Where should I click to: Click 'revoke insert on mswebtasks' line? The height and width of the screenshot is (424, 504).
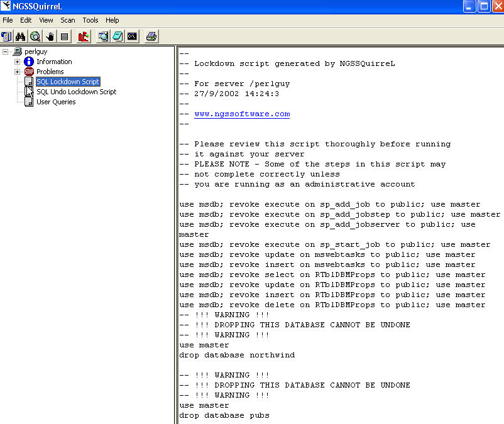click(x=327, y=264)
